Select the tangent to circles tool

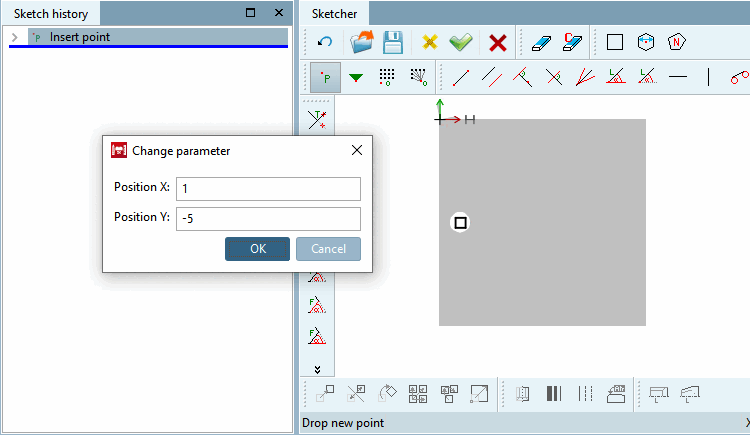pyautogui.click(x=739, y=77)
